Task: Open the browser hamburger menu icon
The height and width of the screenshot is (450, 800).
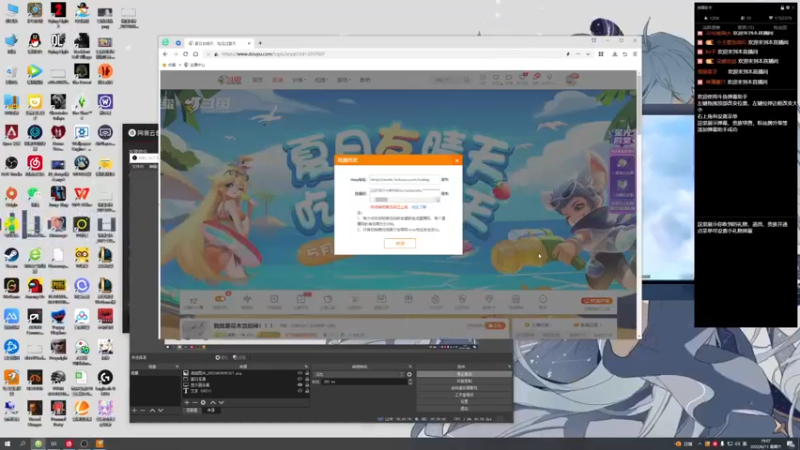Action: 635,54
